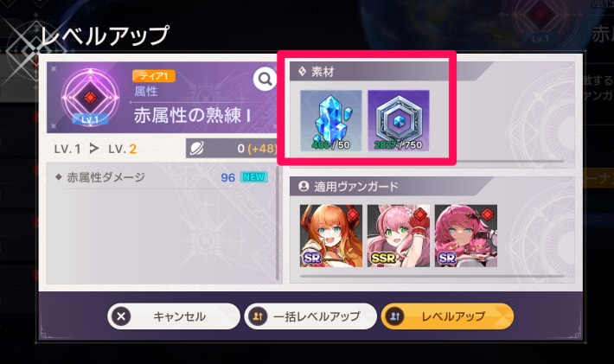Select the hexagon medal material 2827/750
Image resolution: width=614 pixels, height=364 pixels.
point(399,120)
